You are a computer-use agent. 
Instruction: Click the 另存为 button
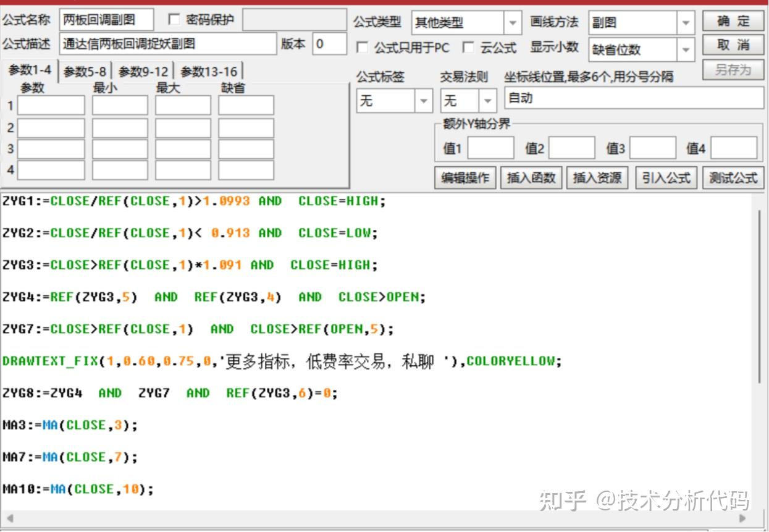click(x=733, y=70)
